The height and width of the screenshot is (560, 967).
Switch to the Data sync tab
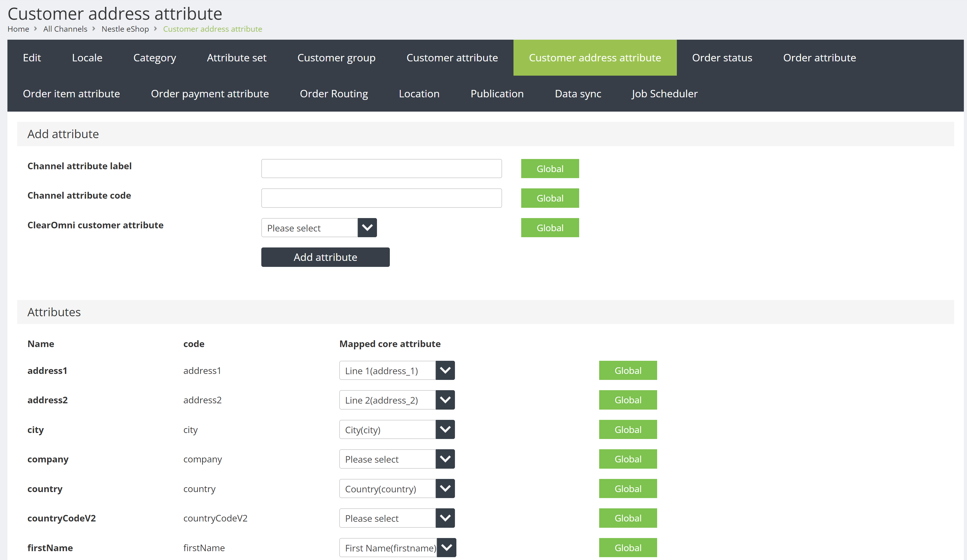tap(578, 94)
